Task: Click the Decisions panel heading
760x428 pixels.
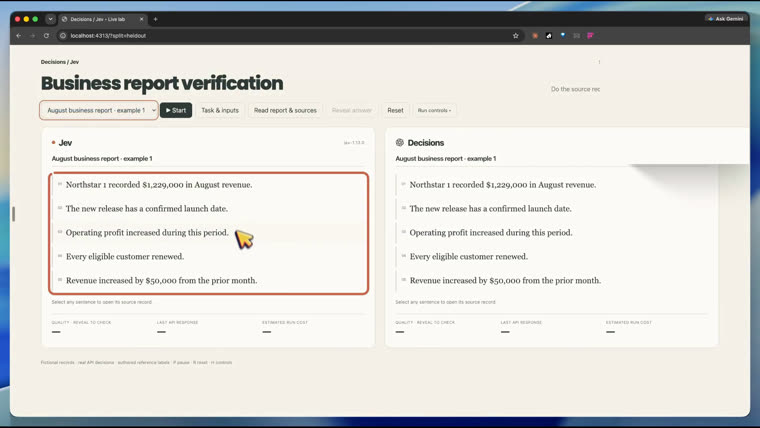Action: point(426,143)
